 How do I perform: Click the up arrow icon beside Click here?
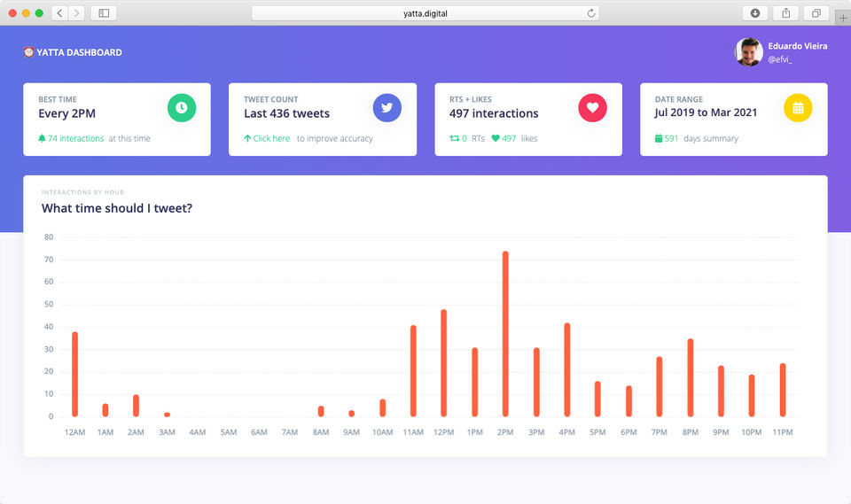247,138
